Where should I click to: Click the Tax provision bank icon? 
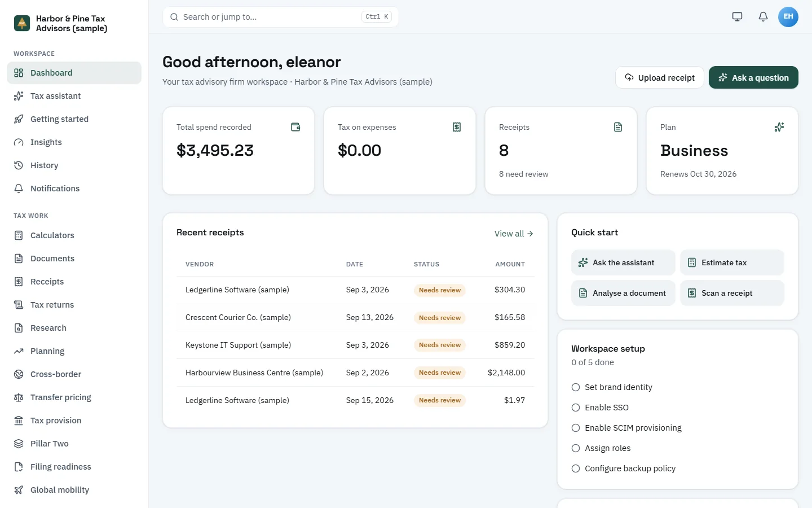19,421
